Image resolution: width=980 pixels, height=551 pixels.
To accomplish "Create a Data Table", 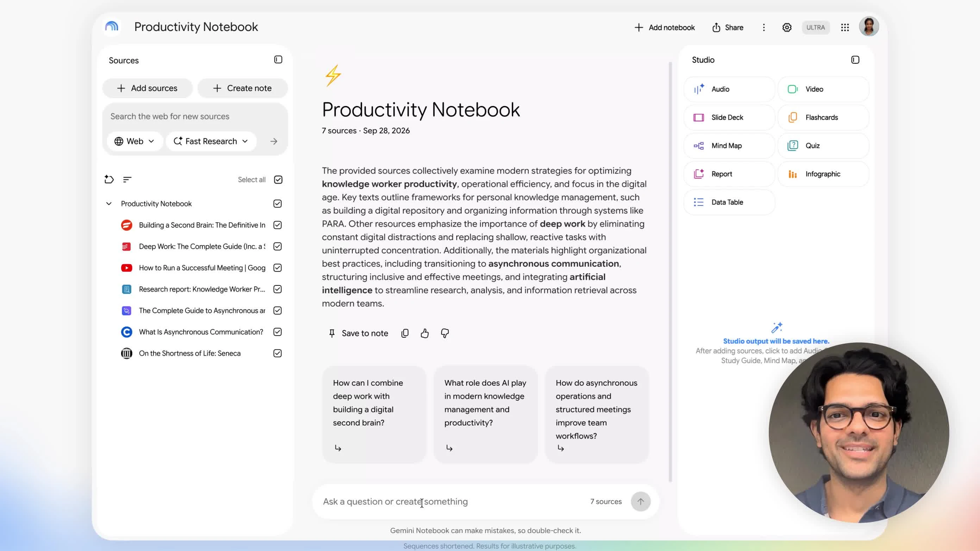I will [729, 202].
